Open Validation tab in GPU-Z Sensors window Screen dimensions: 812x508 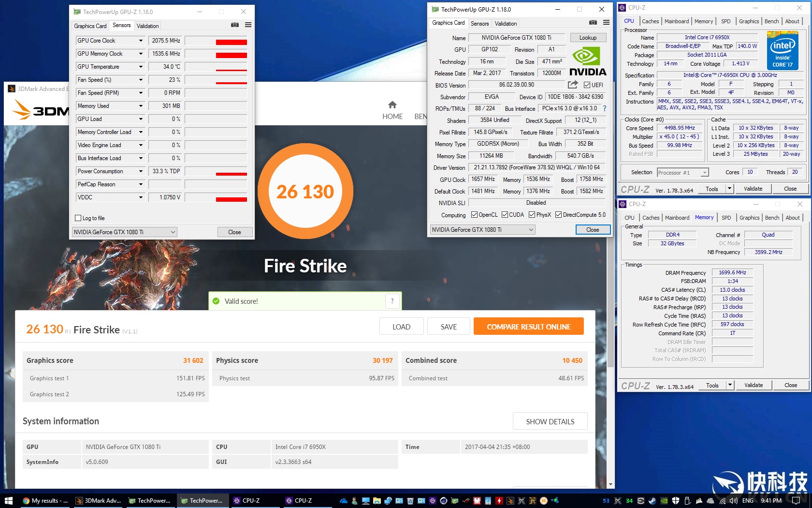tap(147, 26)
